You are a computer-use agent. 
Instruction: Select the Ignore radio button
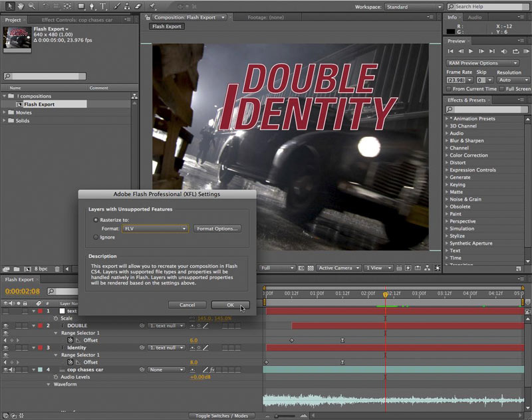click(x=96, y=237)
